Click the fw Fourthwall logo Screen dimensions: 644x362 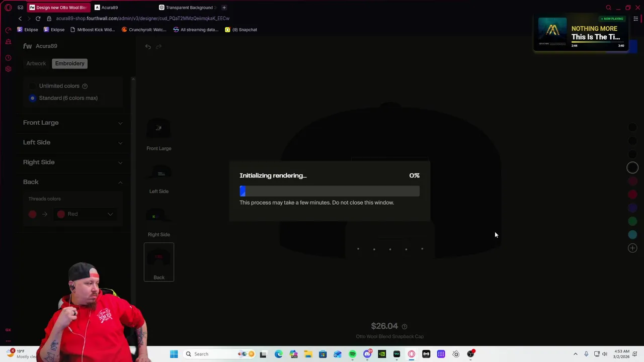[x=27, y=46]
